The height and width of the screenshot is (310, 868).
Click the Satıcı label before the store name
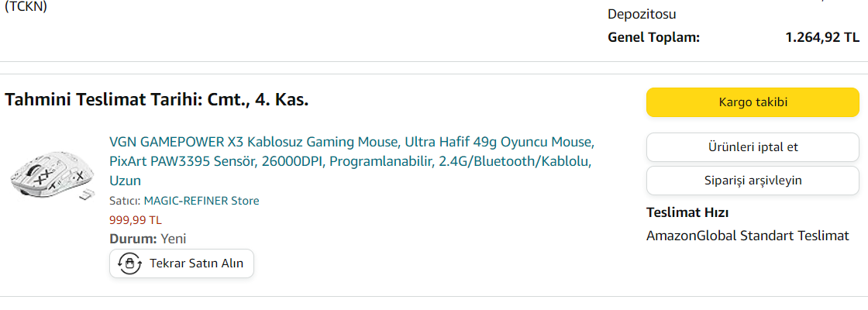[x=125, y=201]
